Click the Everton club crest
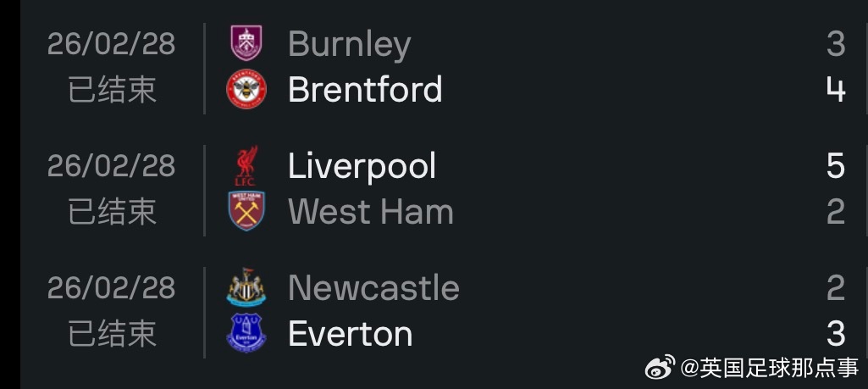This screenshot has height=389, width=868. click(x=246, y=333)
